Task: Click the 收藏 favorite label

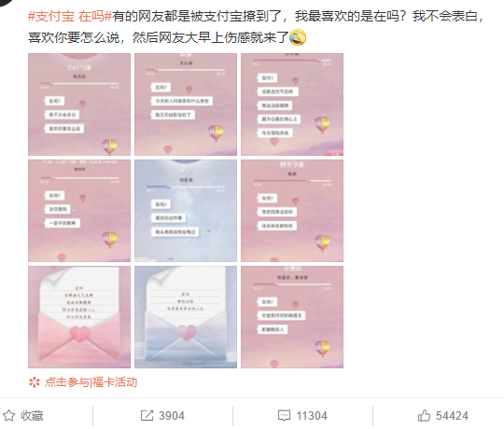Action: [x=32, y=416]
